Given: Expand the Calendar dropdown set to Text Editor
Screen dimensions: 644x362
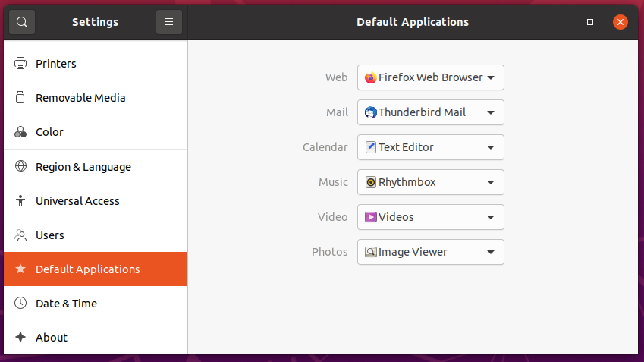Looking at the screenshot, I should click(430, 147).
